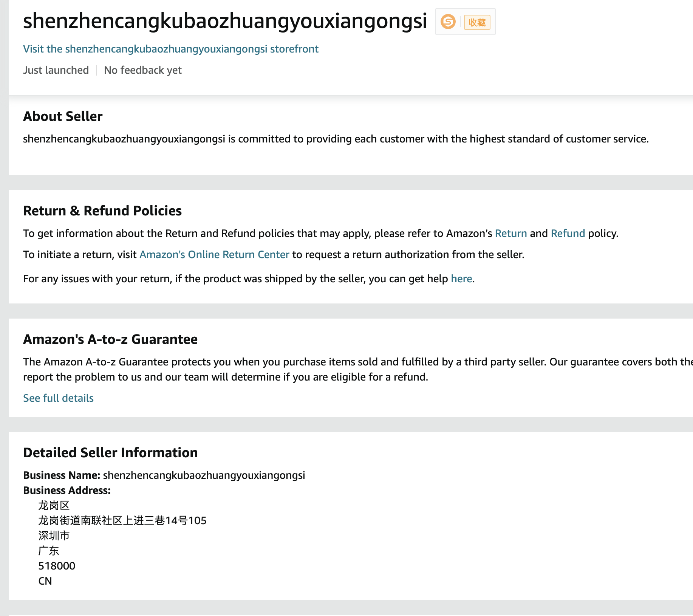Click the country code CN
Viewport: 693px width, 616px height.
coord(45,581)
